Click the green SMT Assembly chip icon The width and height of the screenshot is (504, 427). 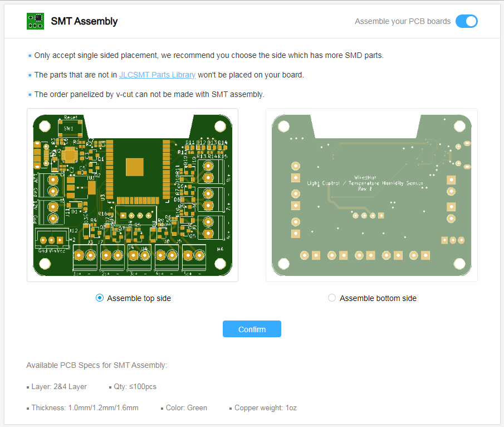tap(35, 21)
